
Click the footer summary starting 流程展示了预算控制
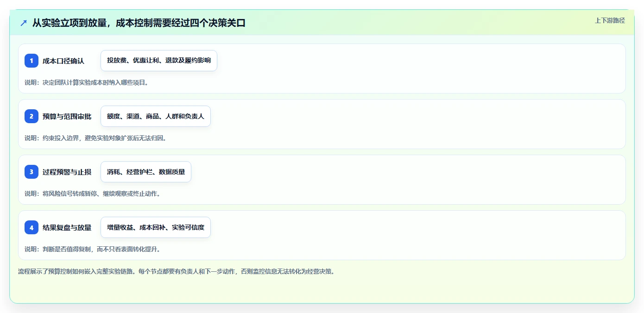(x=176, y=271)
